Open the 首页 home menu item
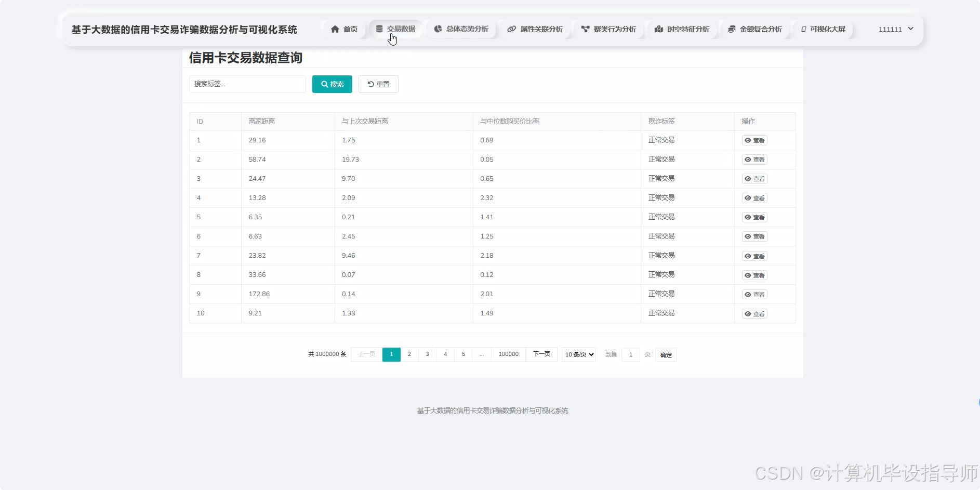Viewport: 980px width, 490px height. pos(344,29)
